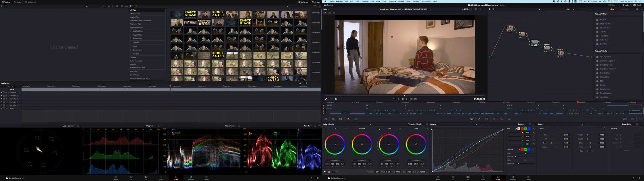
Task: Open the Vectorscope scope type dropdown
Action: (69, 126)
